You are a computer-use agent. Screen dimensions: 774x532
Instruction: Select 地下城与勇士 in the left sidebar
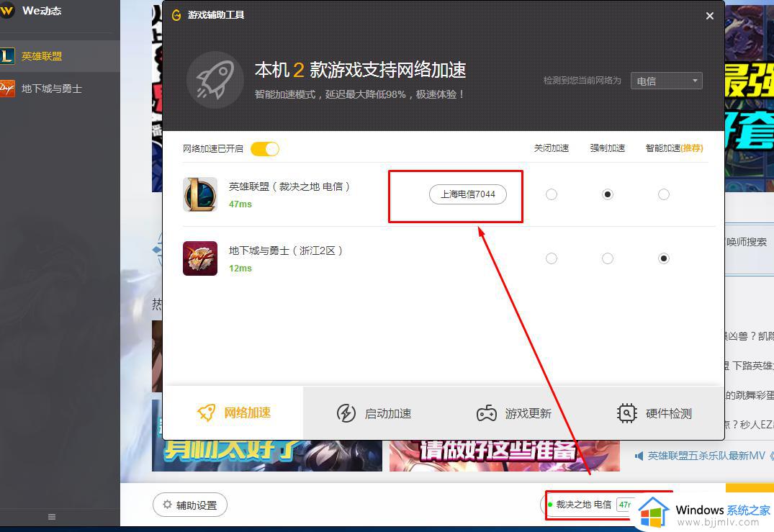click(50, 89)
